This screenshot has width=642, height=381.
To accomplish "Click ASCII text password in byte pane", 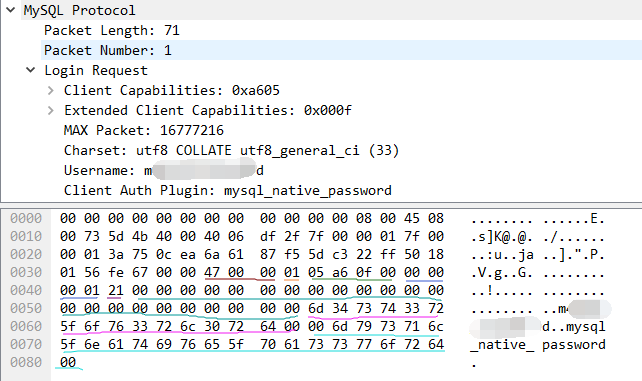I will coord(574,345).
